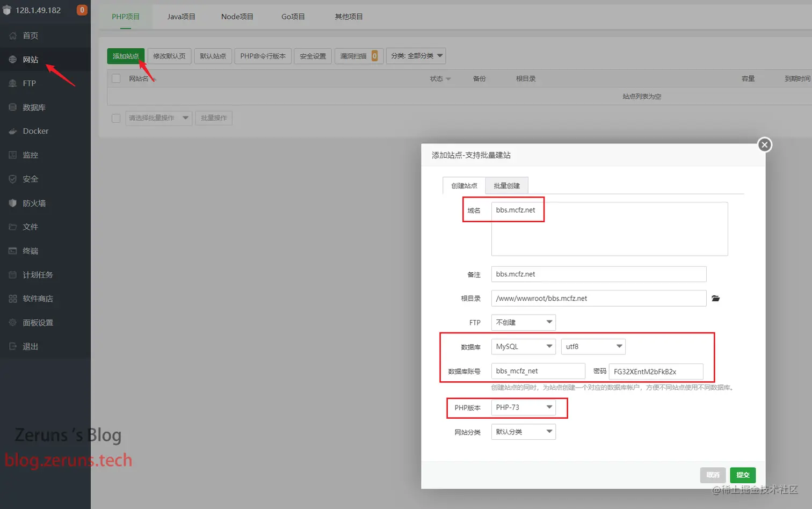
Task: Open the 计划任务 scheduled tasks icon
Action: click(x=13, y=274)
